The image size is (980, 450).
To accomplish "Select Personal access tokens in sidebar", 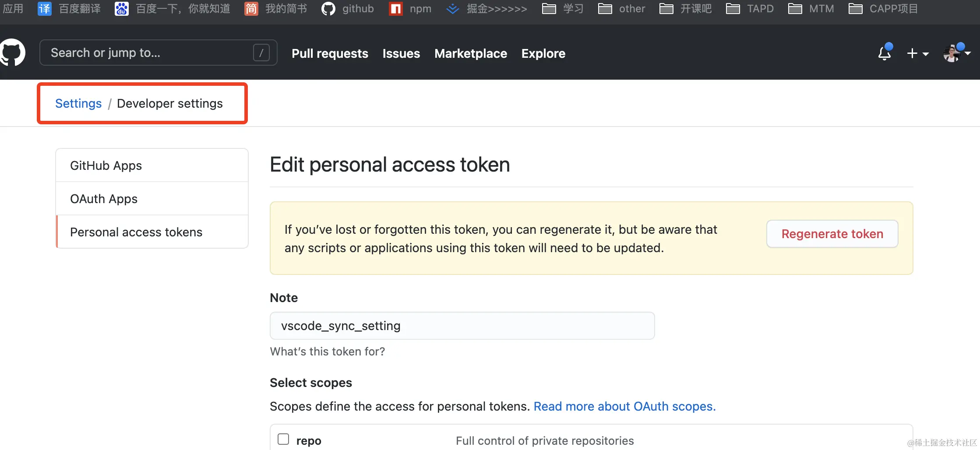I will [x=136, y=232].
